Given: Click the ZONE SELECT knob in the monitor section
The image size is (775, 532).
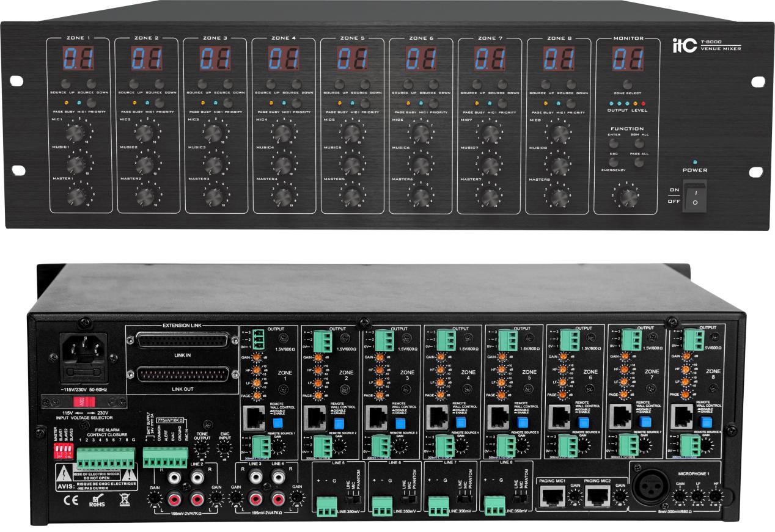Looking at the screenshot, I should [x=628, y=82].
